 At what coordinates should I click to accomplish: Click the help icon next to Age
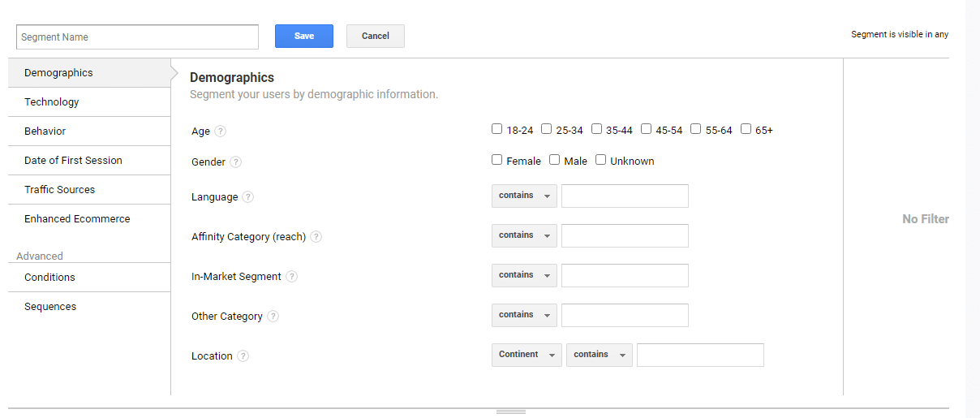pos(221,131)
